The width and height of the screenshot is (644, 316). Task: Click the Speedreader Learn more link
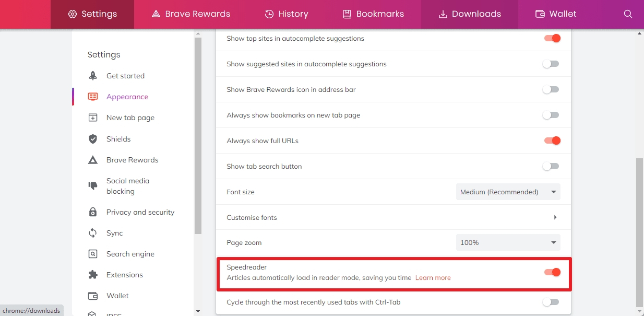click(433, 278)
